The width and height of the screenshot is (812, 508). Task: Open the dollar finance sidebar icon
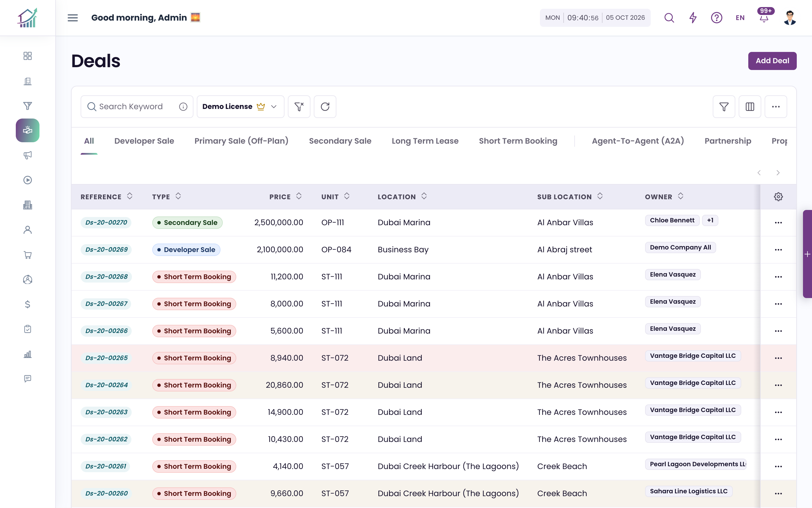[x=28, y=304]
